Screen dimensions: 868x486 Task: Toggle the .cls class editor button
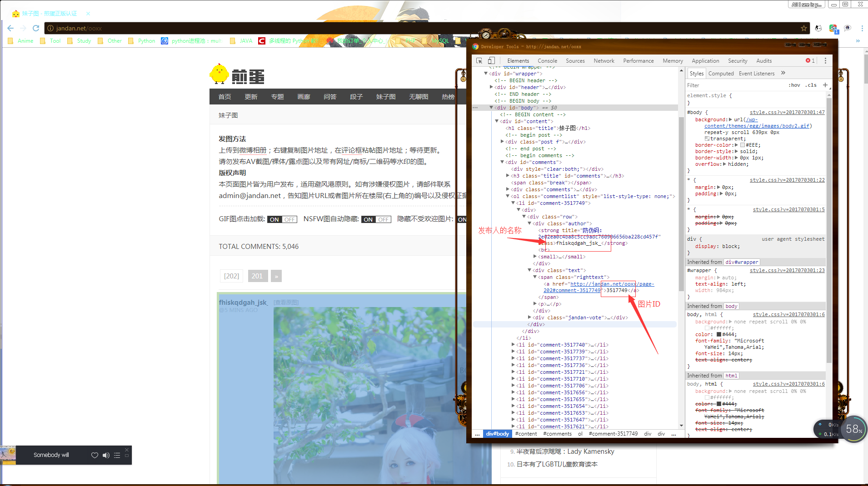[811, 85]
